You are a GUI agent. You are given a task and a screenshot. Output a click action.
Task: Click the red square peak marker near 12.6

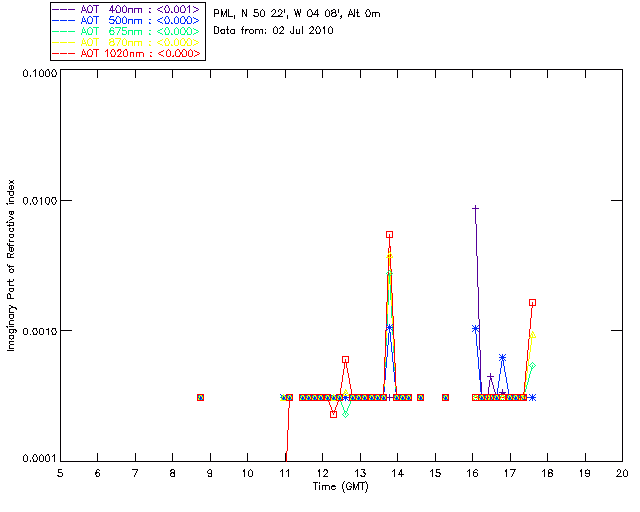click(x=345, y=360)
